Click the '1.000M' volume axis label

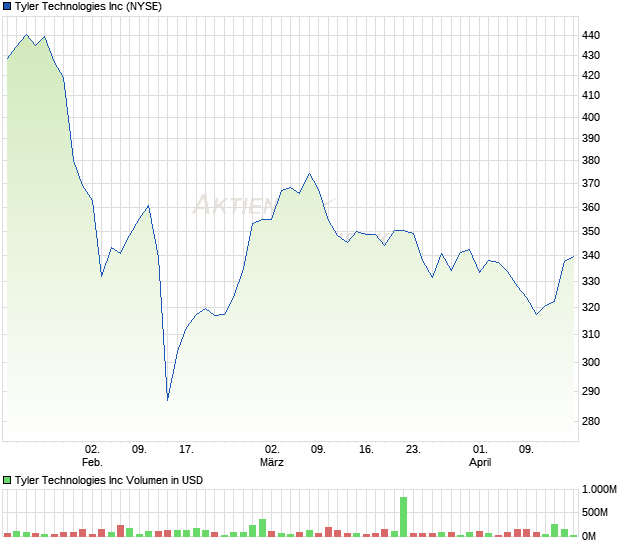point(599,489)
